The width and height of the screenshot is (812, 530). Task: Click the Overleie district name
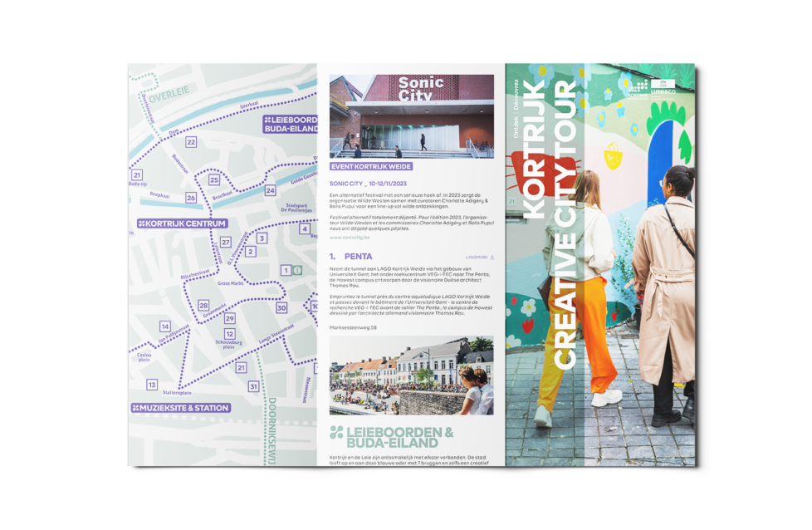pos(169,95)
